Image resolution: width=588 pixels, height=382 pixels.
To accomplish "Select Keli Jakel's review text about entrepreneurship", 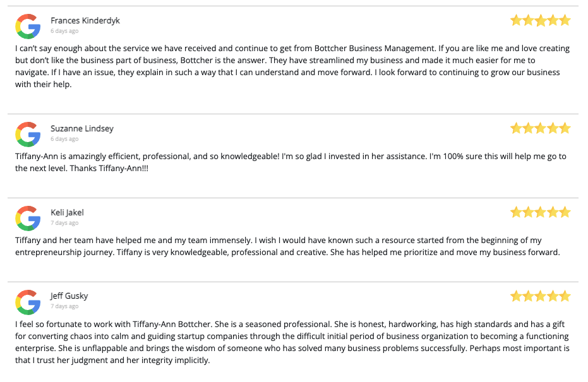I will tap(287, 246).
